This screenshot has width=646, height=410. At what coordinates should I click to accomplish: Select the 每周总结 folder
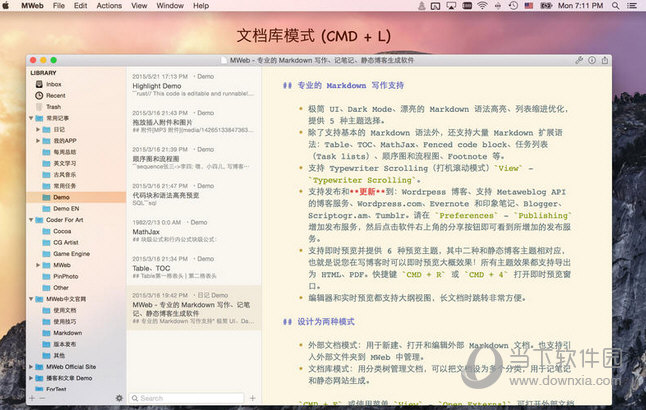click(x=64, y=152)
